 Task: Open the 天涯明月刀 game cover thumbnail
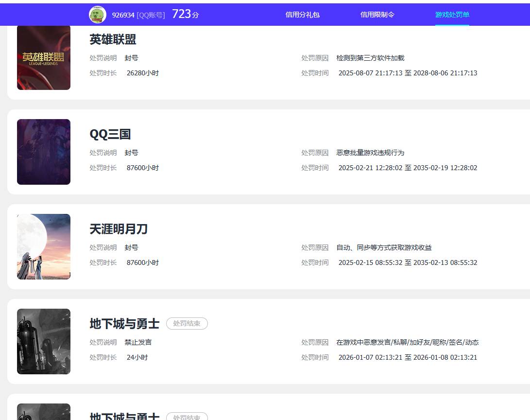point(44,246)
